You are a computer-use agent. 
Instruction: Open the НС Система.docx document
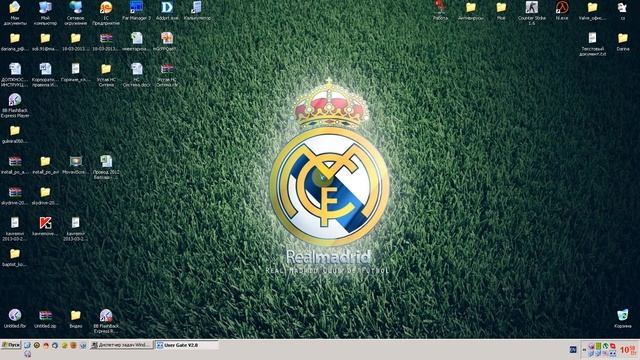pyautogui.click(x=136, y=69)
